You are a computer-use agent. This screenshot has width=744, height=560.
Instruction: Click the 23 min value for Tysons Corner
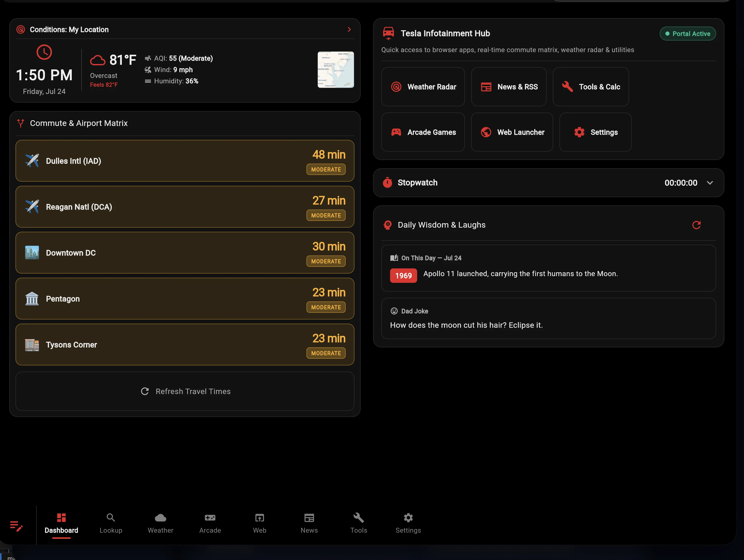(x=329, y=338)
